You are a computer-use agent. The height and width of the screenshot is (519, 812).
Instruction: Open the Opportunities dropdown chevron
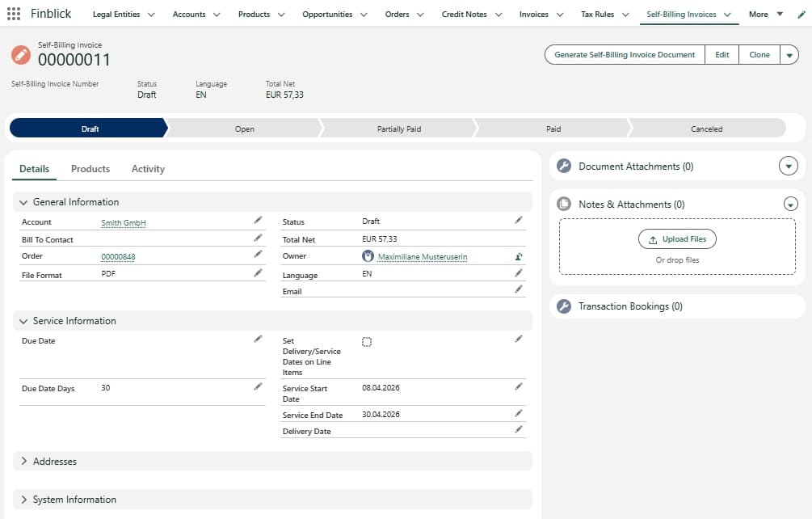[x=364, y=15]
